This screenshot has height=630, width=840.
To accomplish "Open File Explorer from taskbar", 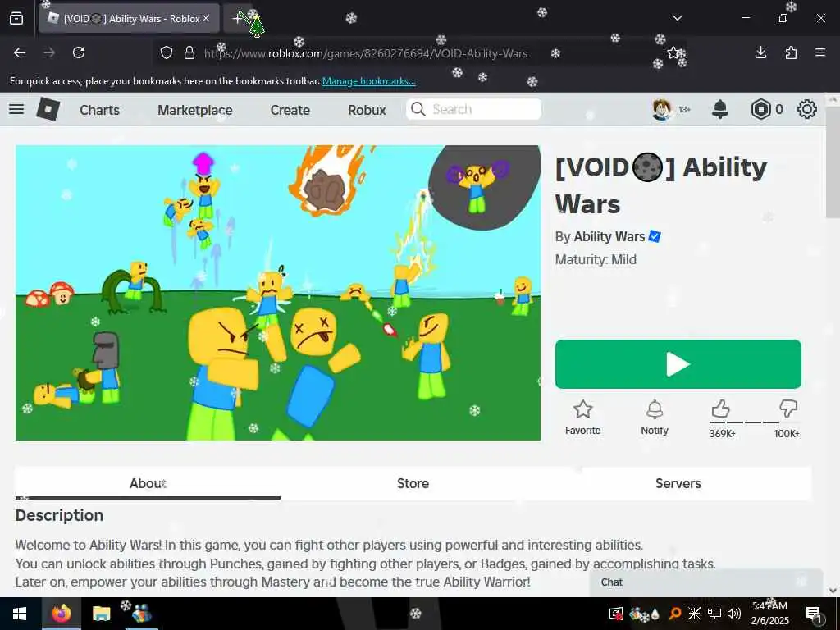I will point(101,614).
